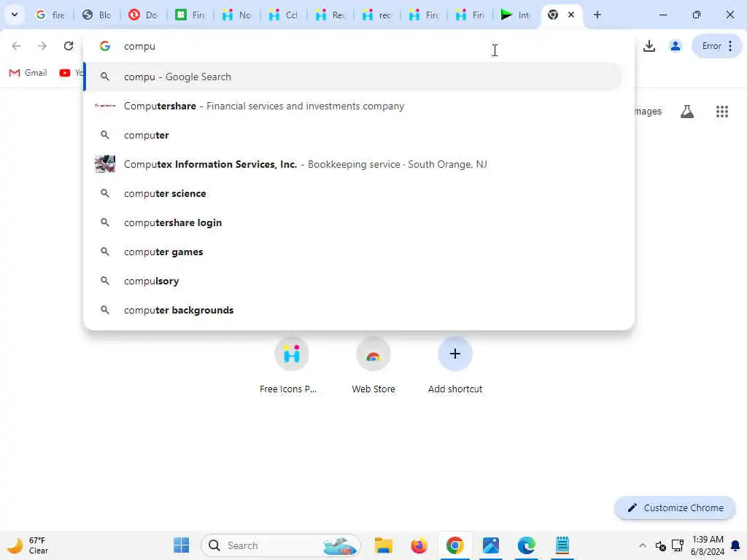Open the tab search dropdown arrow
Viewport: 747px width, 560px height.
(x=15, y=15)
